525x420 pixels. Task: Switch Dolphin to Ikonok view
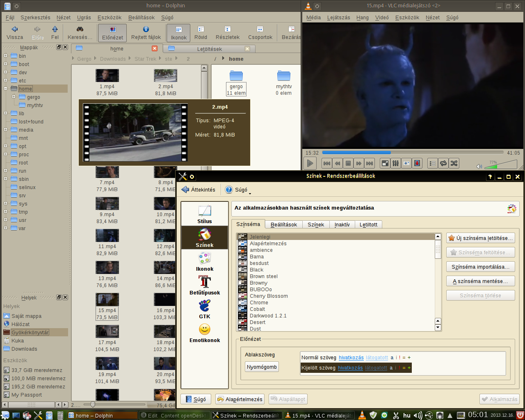[178, 33]
